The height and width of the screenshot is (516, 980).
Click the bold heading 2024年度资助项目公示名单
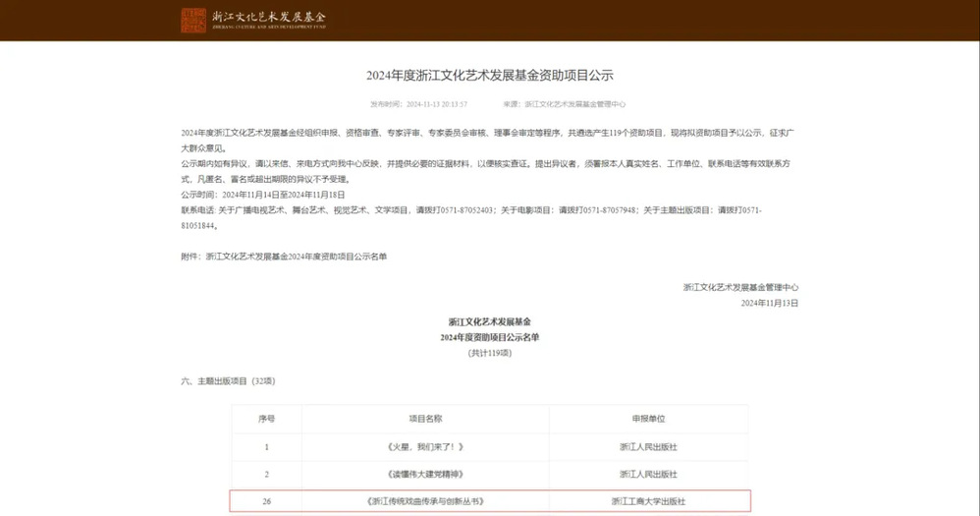489,338
